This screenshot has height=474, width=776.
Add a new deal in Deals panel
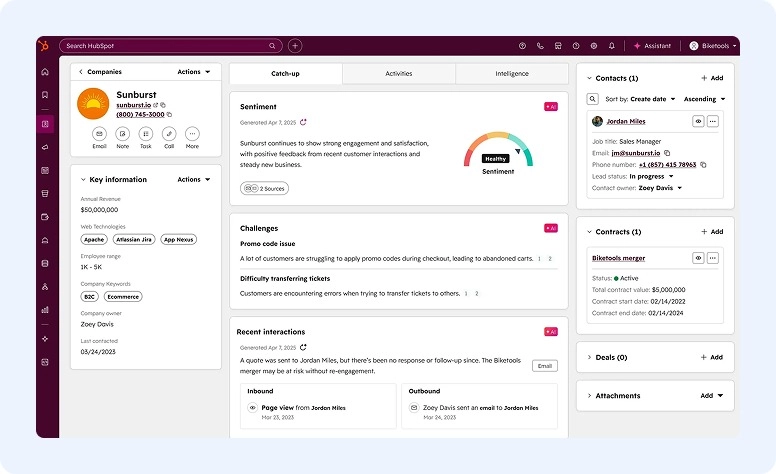[x=712, y=357]
